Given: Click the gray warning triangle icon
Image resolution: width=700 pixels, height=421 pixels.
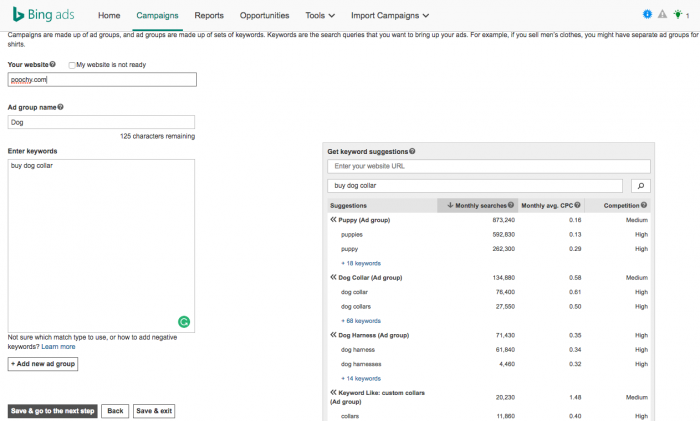Looking at the screenshot, I should point(662,15).
